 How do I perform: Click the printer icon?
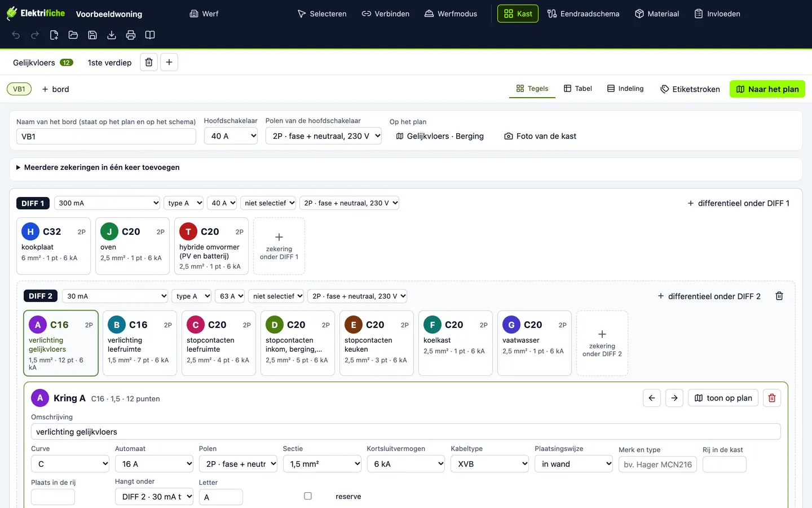coord(131,35)
